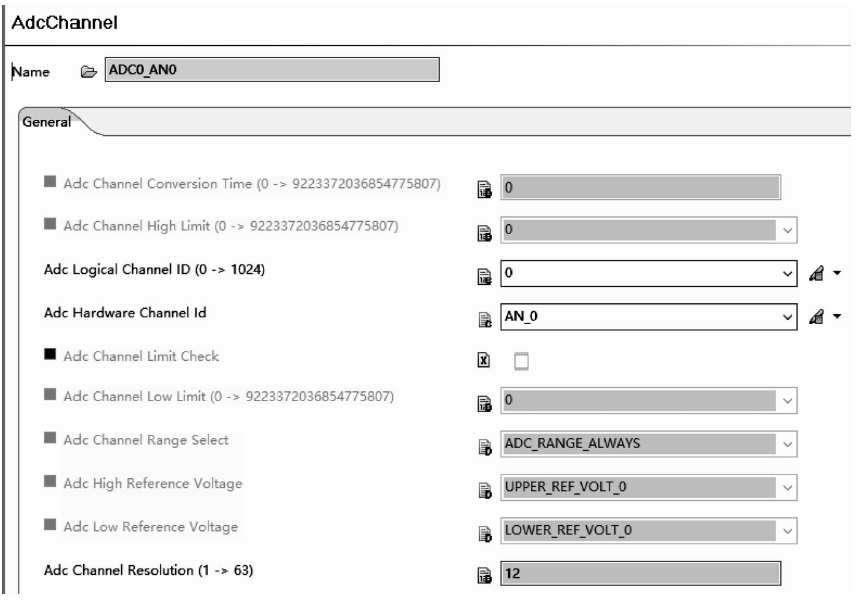Click the config icon for Adc Hardware Channel Id
Viewport: 856px width, 605px height.
point(484,319)
